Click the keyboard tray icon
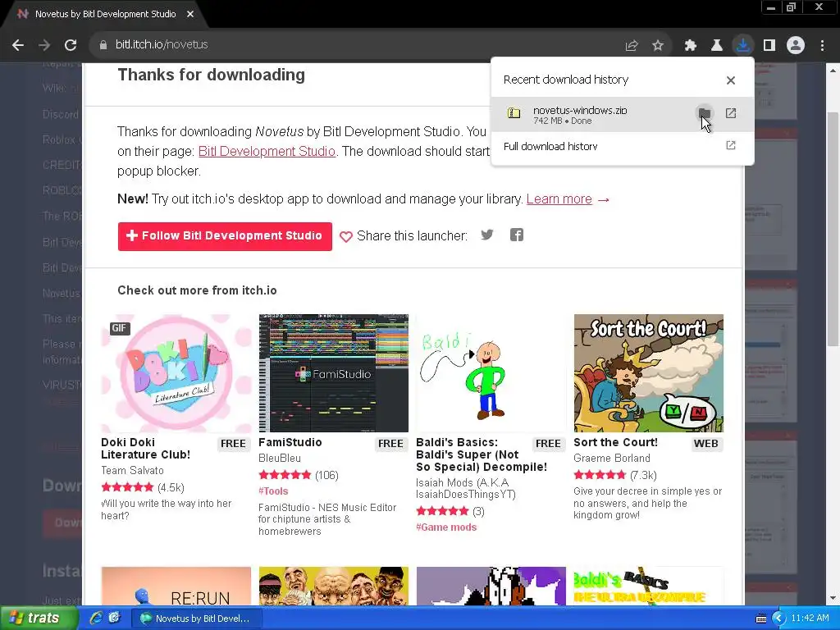Screen dimensions: 840x630 [x=760, y=619]
